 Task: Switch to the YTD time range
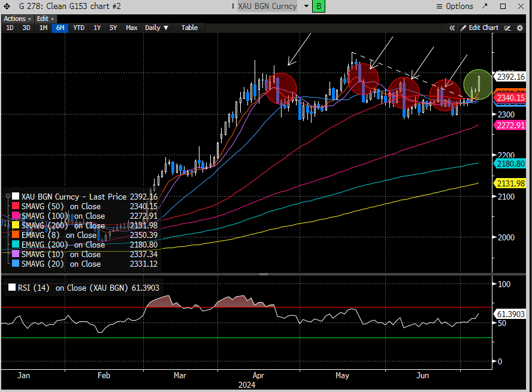(x=78, y=28)
